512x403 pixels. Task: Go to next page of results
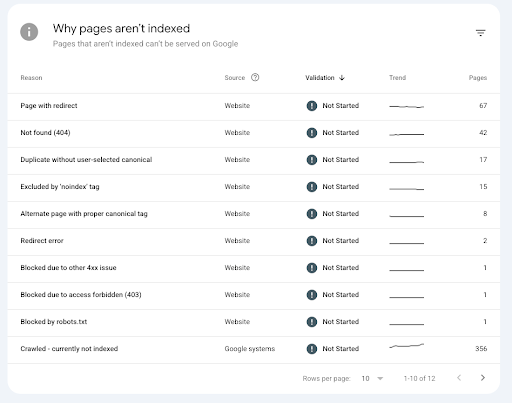click(x=483, y=378)
